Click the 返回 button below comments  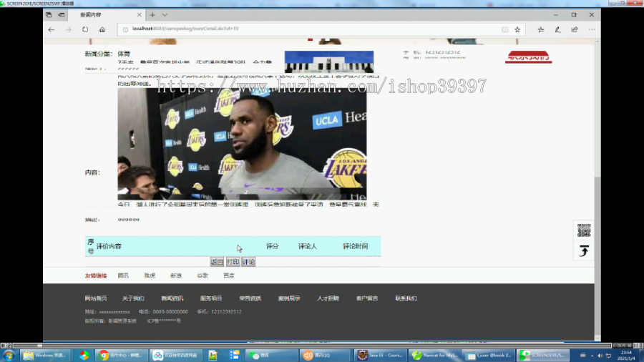[x=217, y=262]
